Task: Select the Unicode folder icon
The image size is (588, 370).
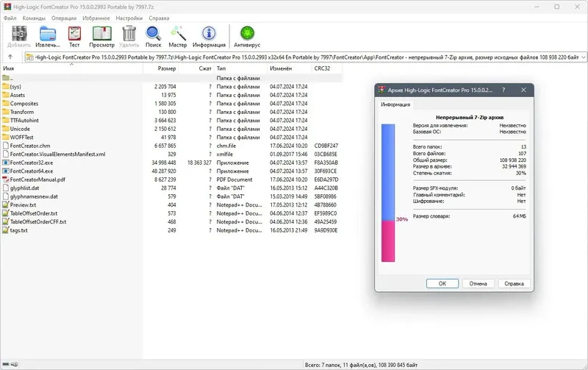Action: tap(6, 129)
